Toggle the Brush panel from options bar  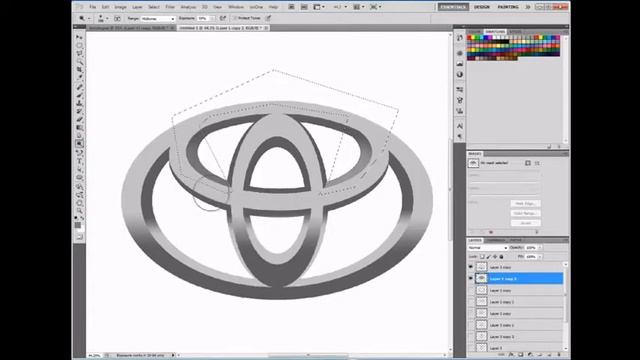click(x=117, y=18)
